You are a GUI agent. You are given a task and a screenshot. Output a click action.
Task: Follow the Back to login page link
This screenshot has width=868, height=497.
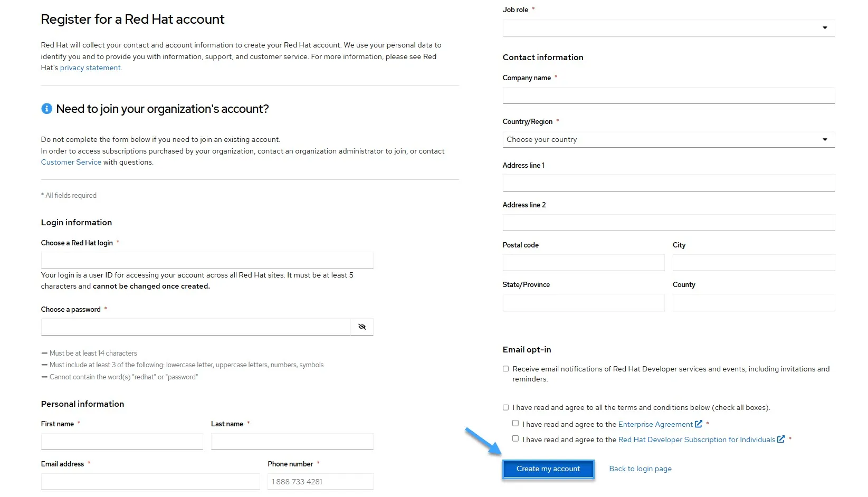click(x=640, y=469)
